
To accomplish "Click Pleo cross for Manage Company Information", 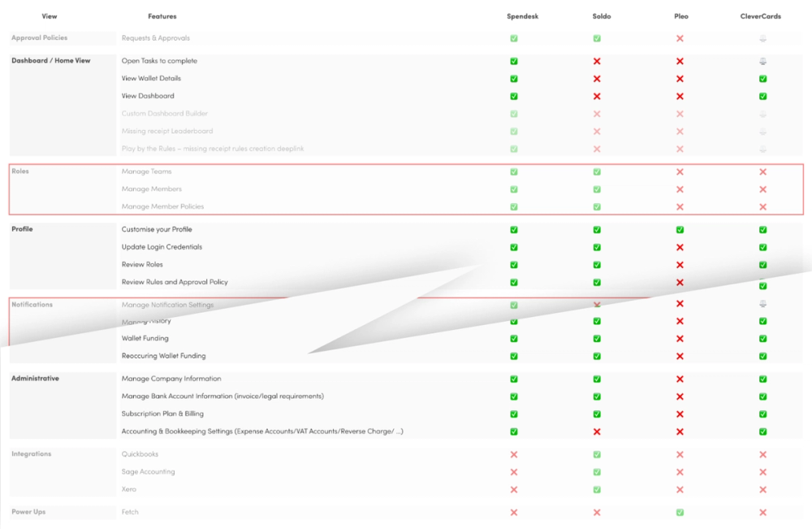I will tap(680, 379).
